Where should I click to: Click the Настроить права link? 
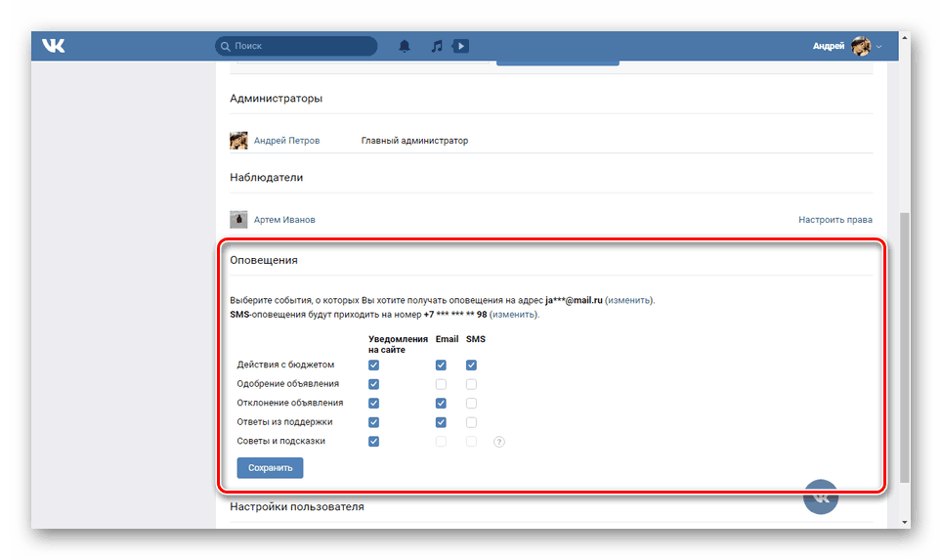pyautogui.click(x=835, y=220)
